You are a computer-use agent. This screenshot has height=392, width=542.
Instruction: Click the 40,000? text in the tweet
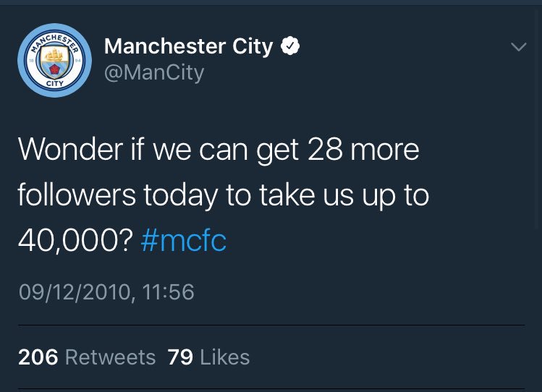(75, 240)
